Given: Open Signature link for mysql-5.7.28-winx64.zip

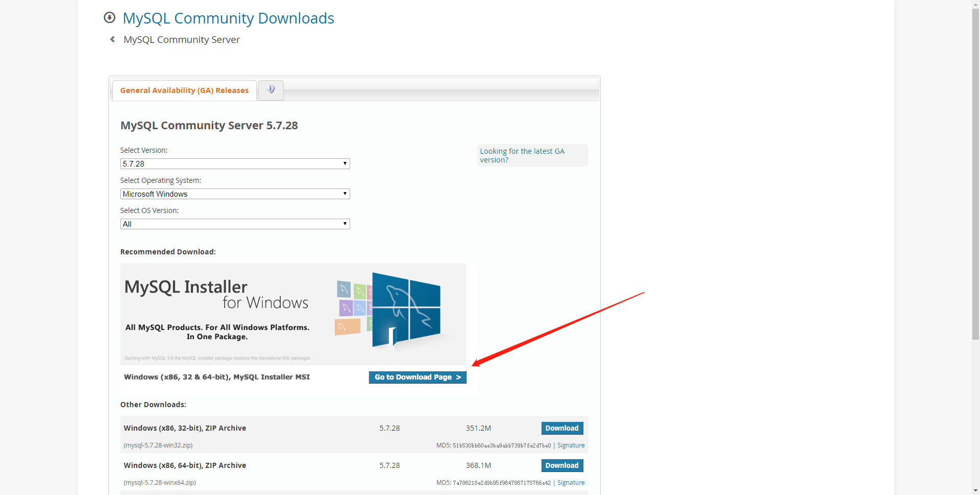Looking at the screenshot, I should tap(571, 483).
